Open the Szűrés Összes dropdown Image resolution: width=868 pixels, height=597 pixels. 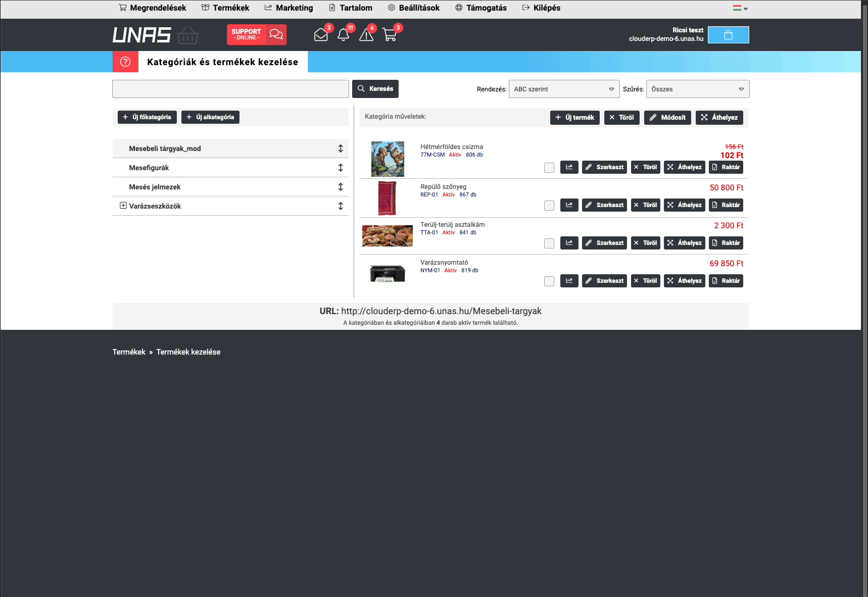pyautogui.click(x=697, y=89)
